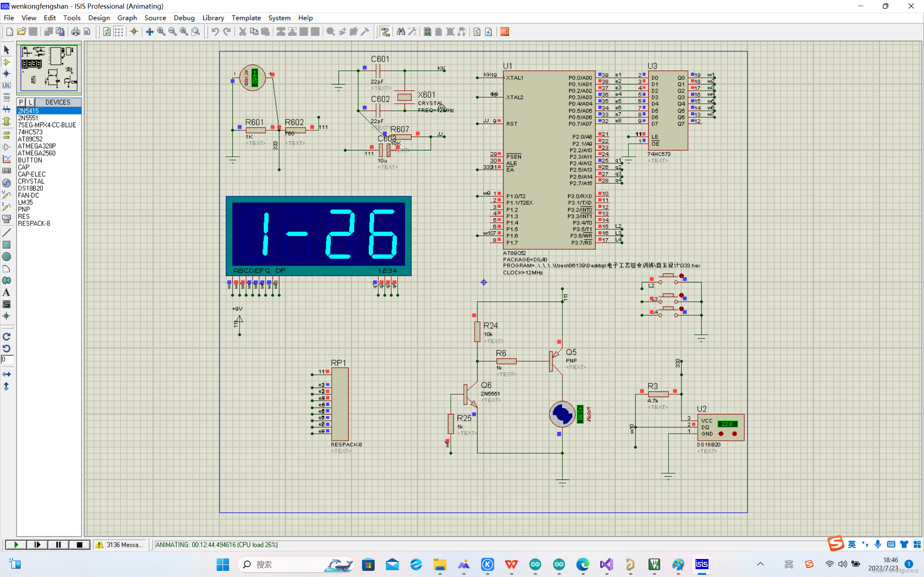The image size is (924, 577).
Task: Pause the running simulation
Action: tap(58, 545)
